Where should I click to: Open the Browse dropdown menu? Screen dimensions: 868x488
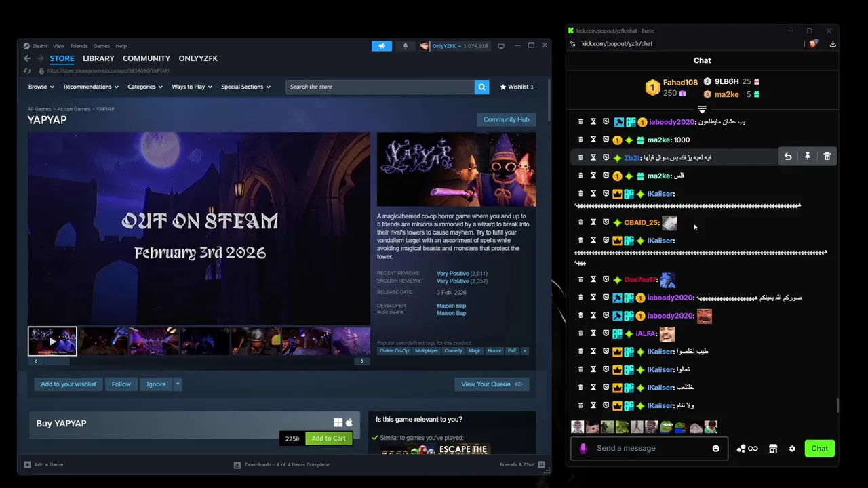point(40,87)
